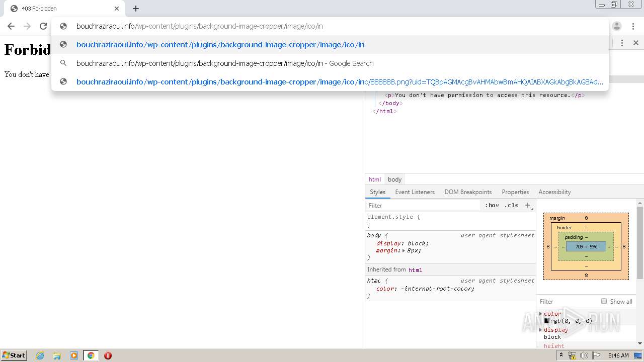Open the Windows Start menu
644x362 pixels.
click(14, 355)
